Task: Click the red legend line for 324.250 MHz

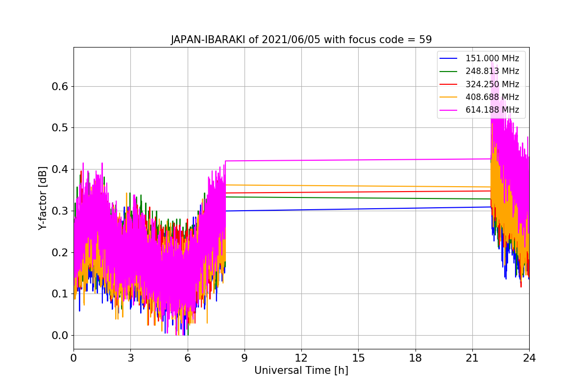Action: [449, 84]
